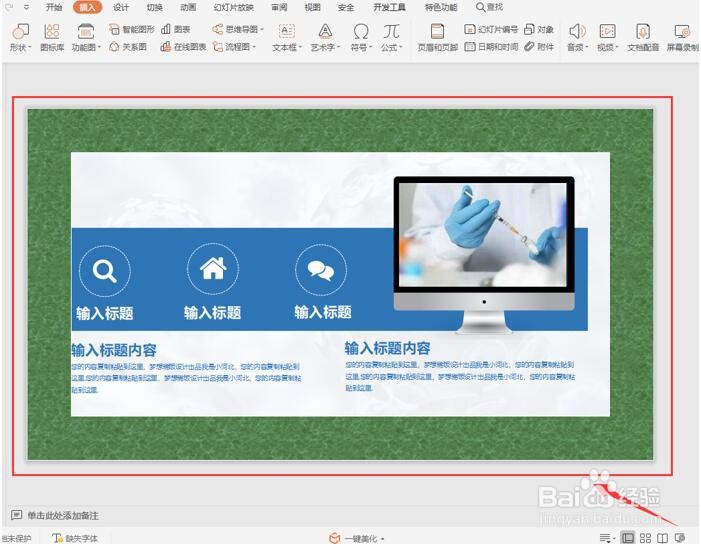The image size is (701, 544).
Task: Start slideshow from status bar icon
Action: (680, 538)
